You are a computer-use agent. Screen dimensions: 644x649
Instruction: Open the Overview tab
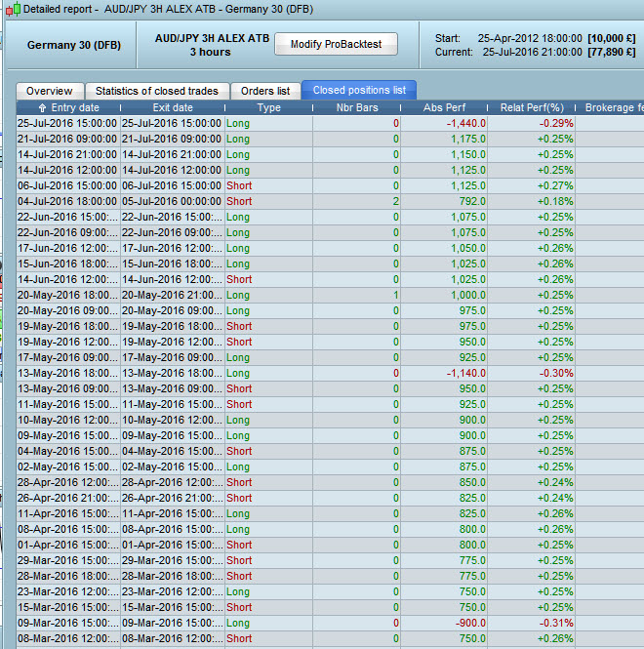pos(49,91)
